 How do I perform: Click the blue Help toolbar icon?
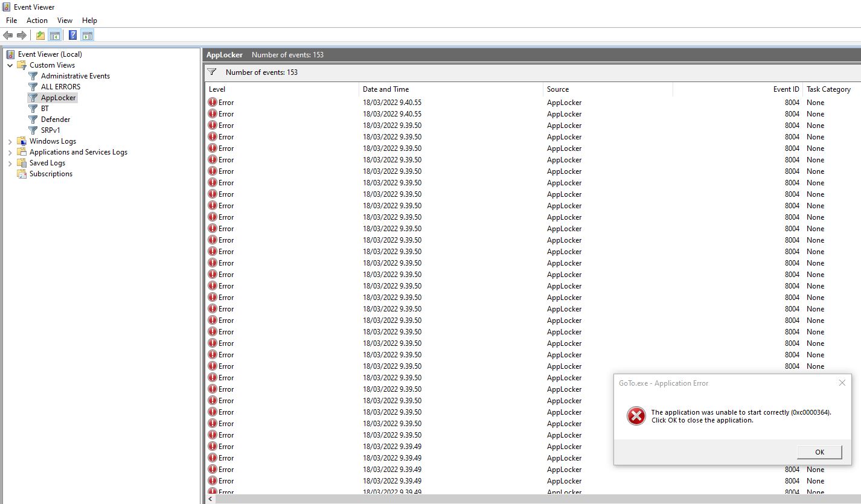(x=72, y=36)
